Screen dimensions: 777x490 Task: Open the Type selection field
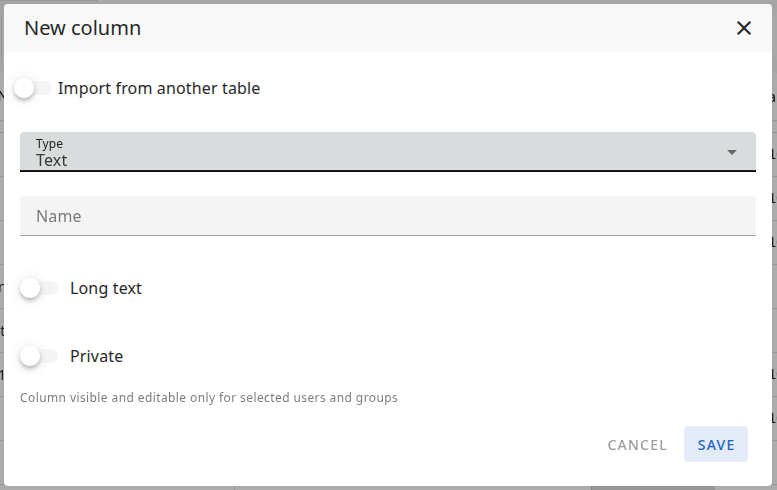[x=387, y=152]
